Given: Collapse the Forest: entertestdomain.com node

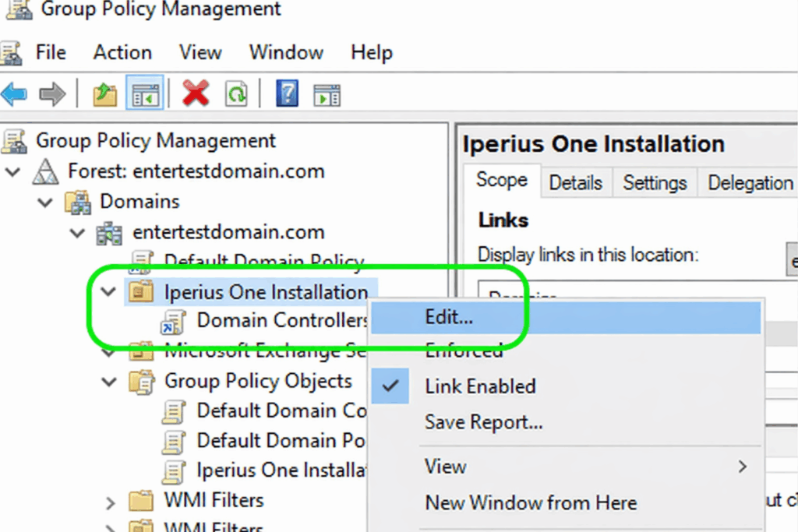Looking at the screenshot, I should 12,171.
